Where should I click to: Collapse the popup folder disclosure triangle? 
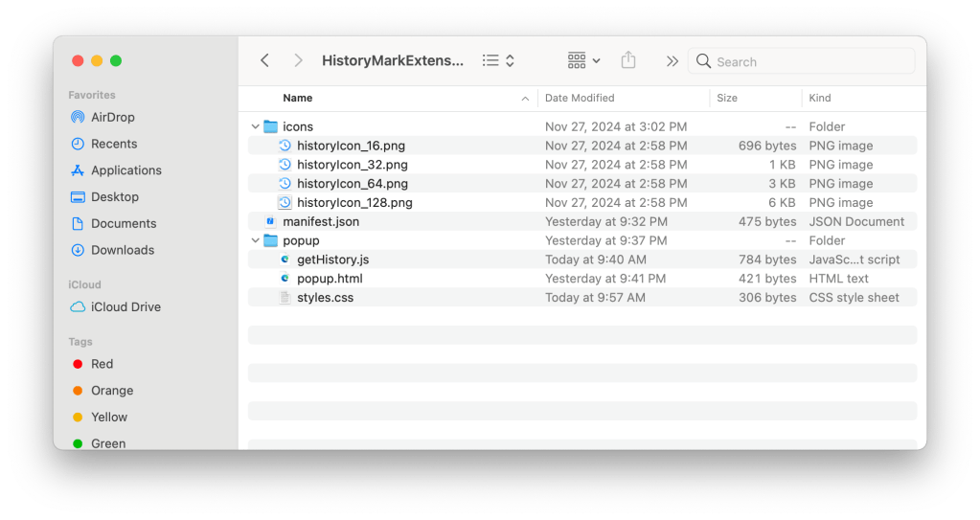pyautogui.click(x=255, y=240)
